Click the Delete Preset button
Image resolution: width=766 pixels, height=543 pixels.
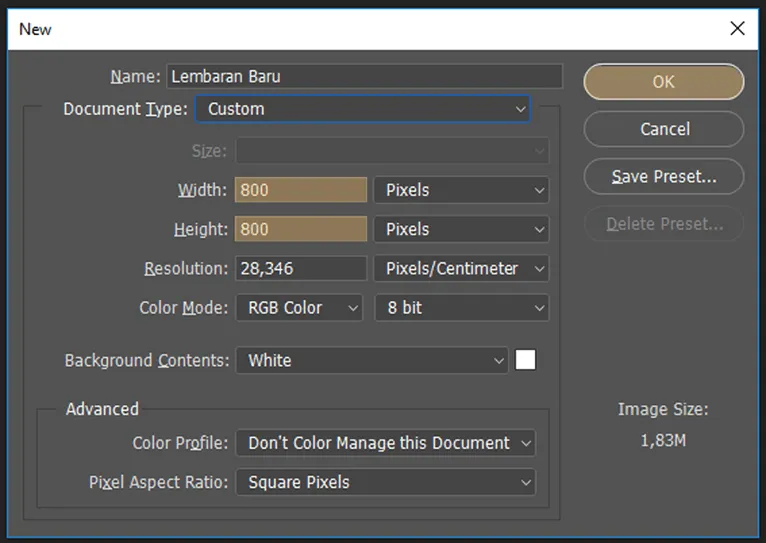663,224
